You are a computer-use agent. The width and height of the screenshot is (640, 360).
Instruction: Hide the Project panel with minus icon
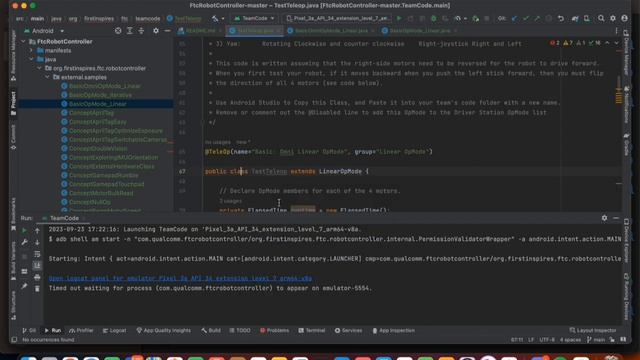[x=167, y=31]
